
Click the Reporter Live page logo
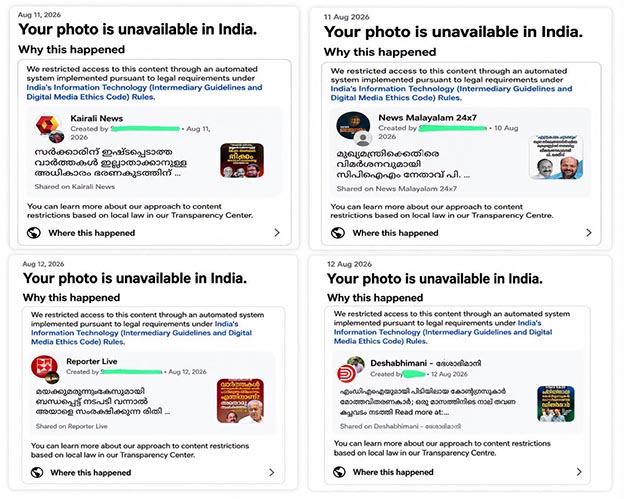[x=44, y=366]
